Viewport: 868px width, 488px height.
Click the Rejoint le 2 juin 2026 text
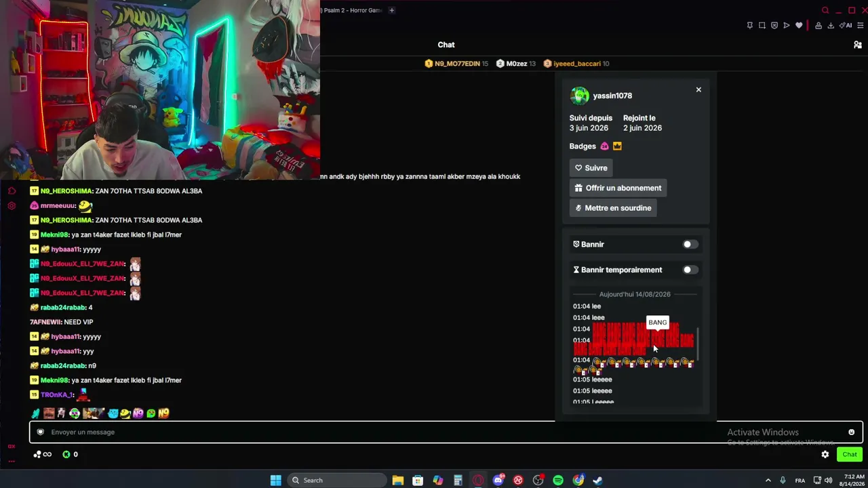point(642,123)
